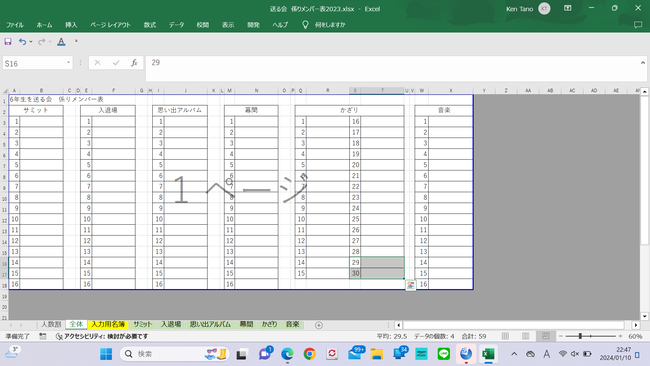Viewport: 650px width, 366px height.
Task: Click アクセシビリティ: 検討が必要です status
Action: point(102,337)
